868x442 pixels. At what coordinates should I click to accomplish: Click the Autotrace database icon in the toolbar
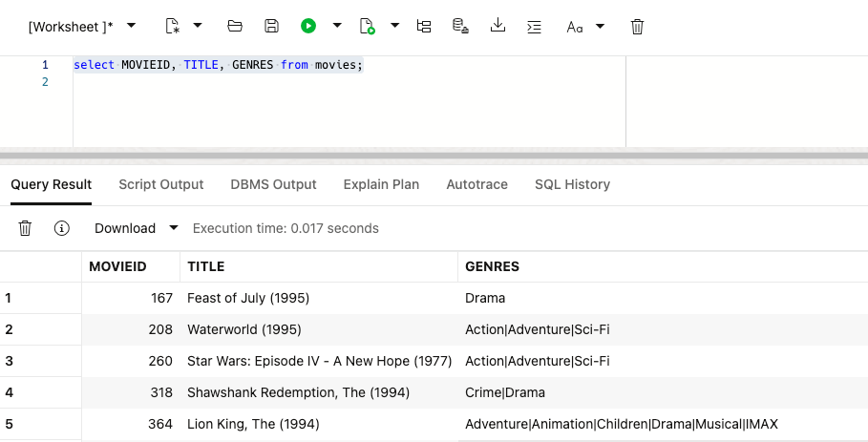pyautogui.click(x=460, y=27)
